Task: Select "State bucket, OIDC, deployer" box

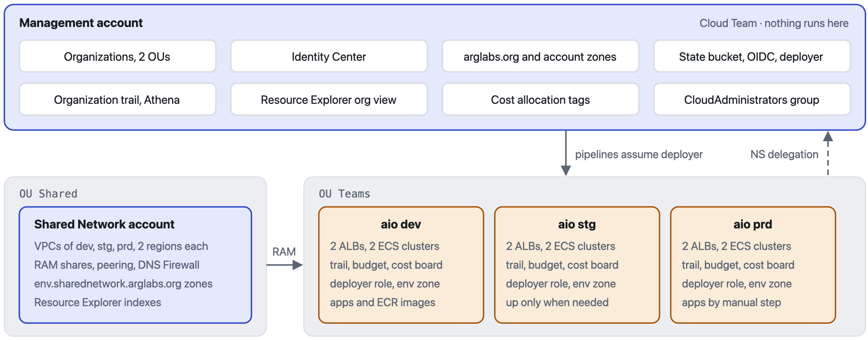Action: [752, 57]
